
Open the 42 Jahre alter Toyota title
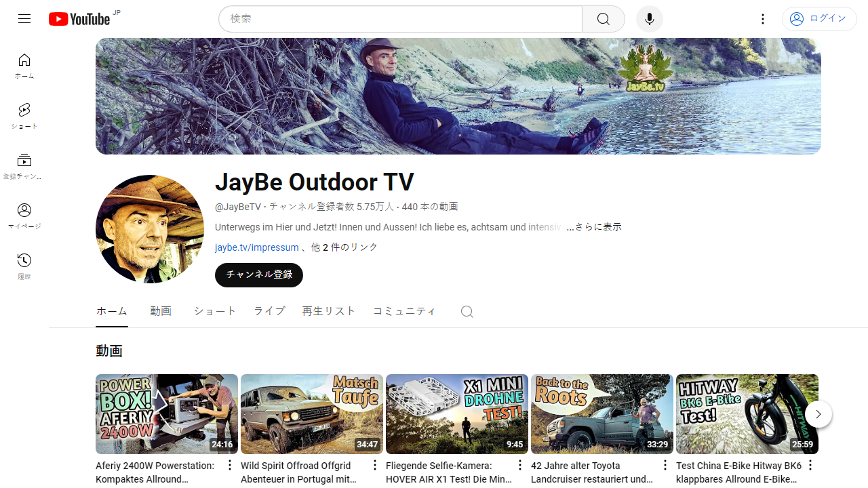pyautogui.click(x=593, y=472)
